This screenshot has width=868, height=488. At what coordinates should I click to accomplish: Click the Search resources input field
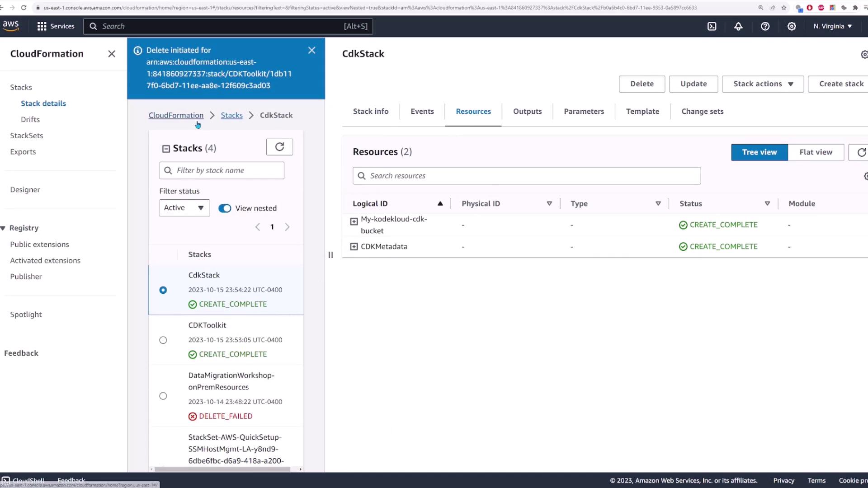point(527,176)
